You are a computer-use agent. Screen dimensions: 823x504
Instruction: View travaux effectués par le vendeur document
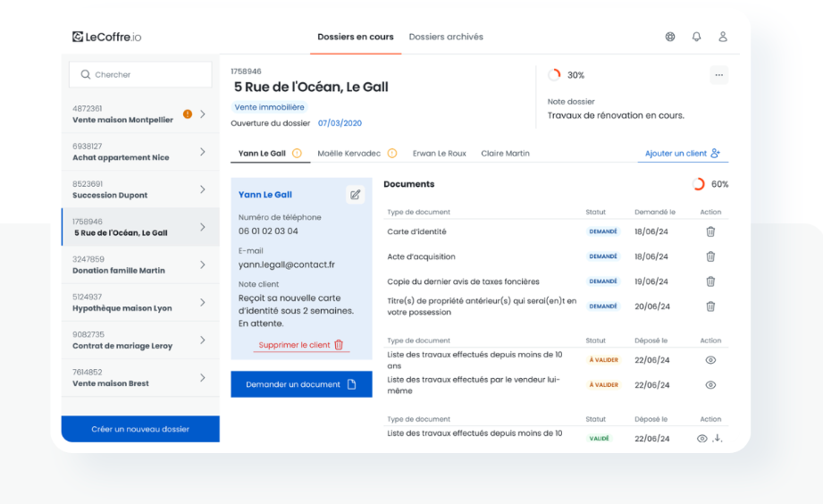click(x=710, y=385)
